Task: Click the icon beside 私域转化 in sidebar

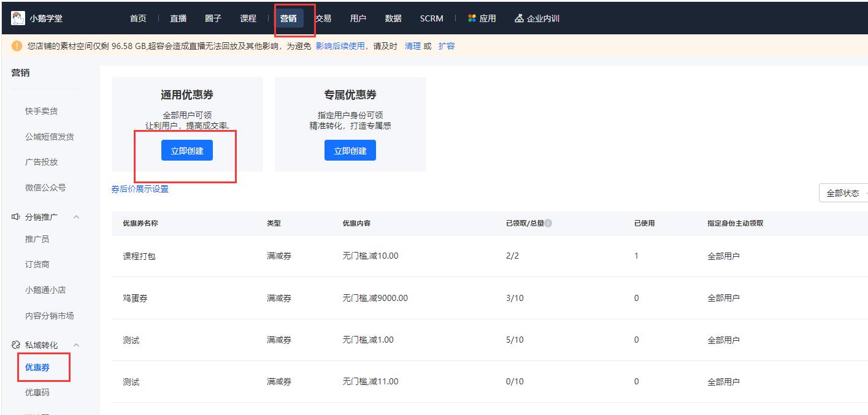Action: [14, 345]
